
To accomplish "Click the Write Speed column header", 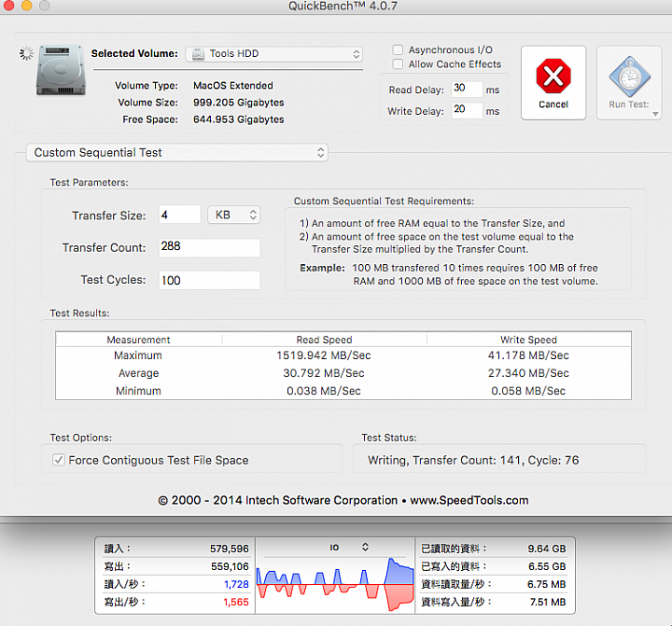I will coord(529,340).
